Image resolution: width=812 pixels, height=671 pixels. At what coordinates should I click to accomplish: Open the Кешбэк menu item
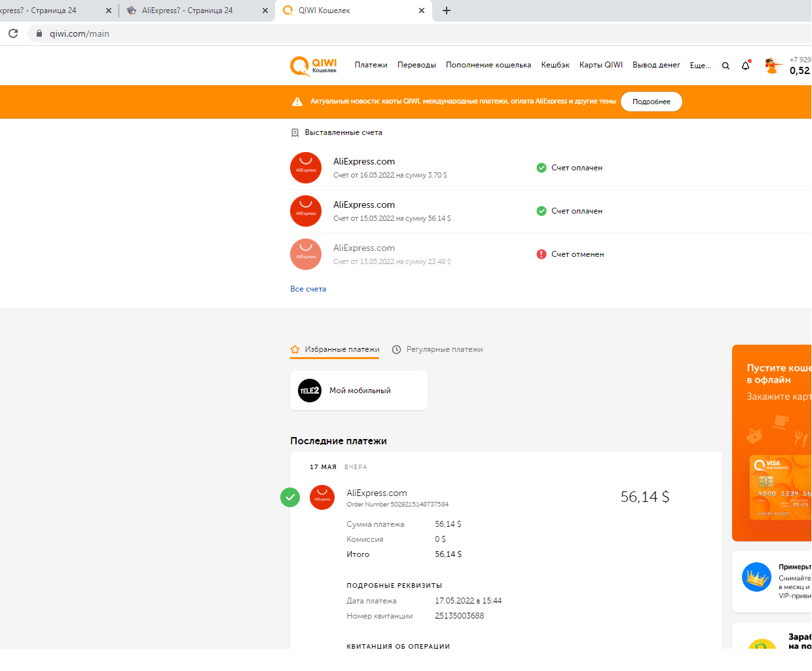tap(555, 65)
